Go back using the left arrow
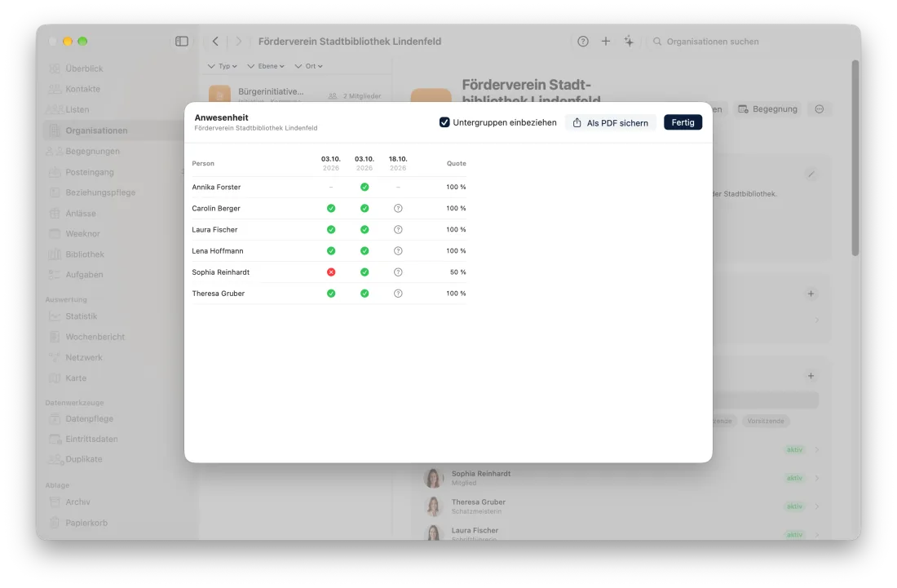 pos(215,41)
